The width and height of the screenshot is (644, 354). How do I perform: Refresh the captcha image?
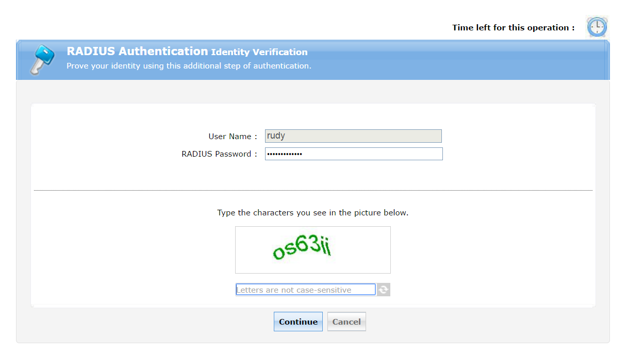(383, 290)
